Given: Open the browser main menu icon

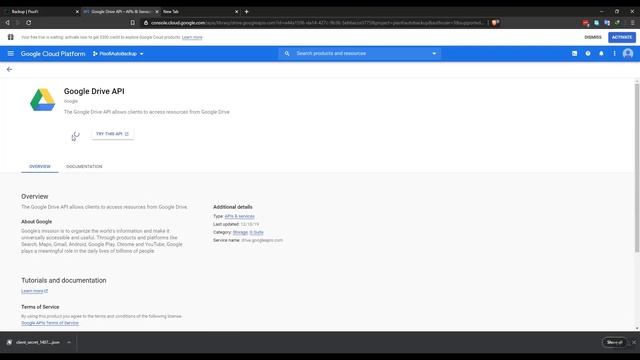Looking at the screenshot, I should click(x=632, y=23).
